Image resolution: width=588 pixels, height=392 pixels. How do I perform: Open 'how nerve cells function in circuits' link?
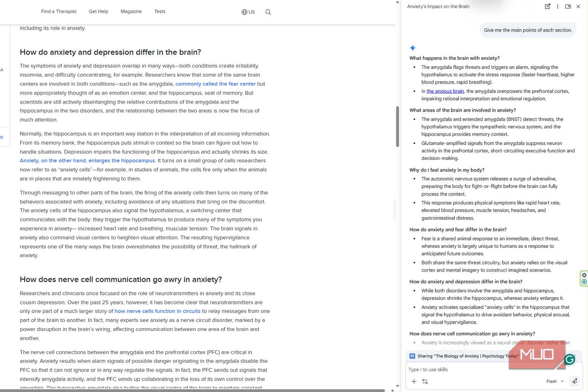point(158,311)
